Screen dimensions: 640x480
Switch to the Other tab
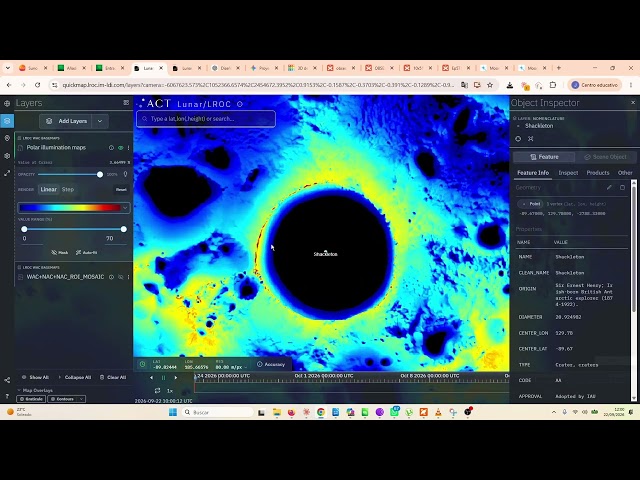pos(625,173)
